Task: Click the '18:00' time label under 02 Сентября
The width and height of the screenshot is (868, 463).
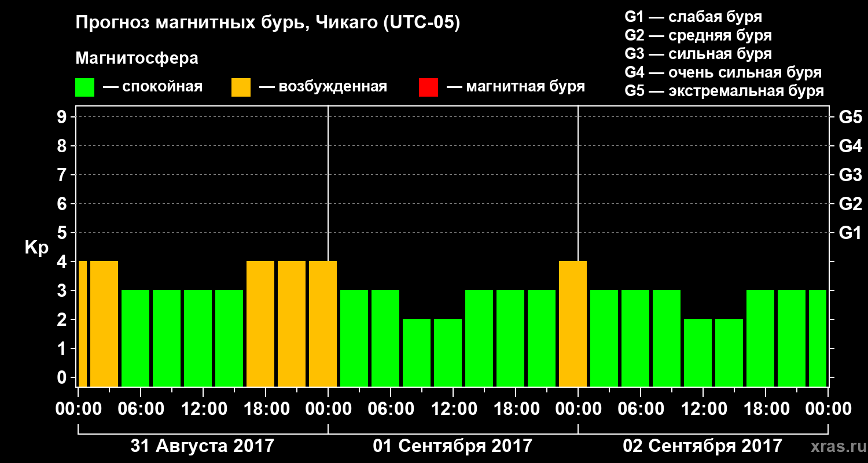Action: pyautogui.click(x=766, y=409)
